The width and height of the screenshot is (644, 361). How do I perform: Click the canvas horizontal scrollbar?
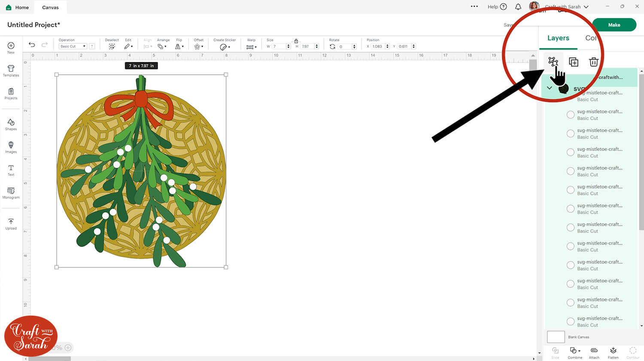pos(51,358)
